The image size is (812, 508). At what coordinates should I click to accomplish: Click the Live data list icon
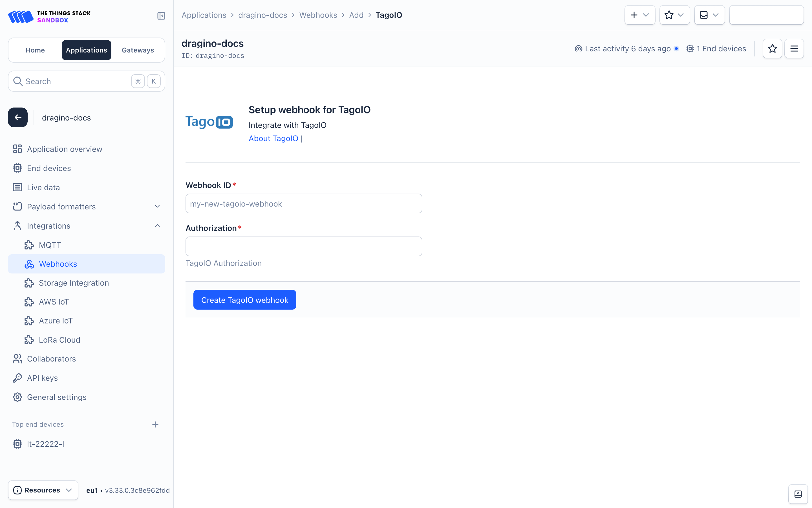[x=17, y=187]
